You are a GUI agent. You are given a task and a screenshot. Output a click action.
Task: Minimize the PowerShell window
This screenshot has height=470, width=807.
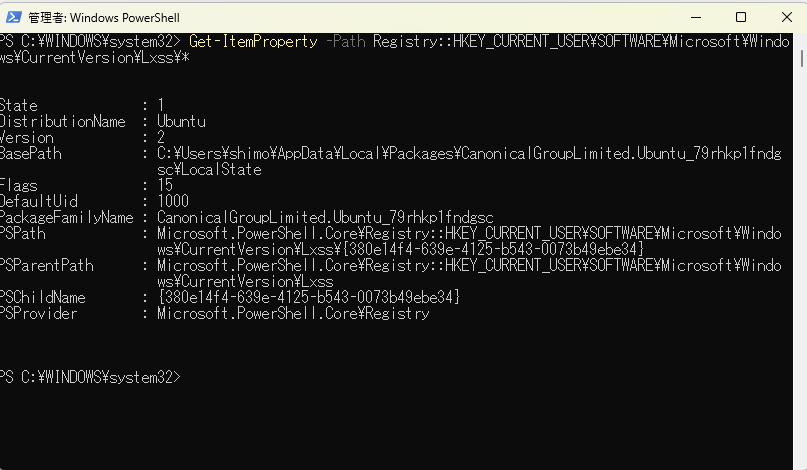click(x=696, y=17)
